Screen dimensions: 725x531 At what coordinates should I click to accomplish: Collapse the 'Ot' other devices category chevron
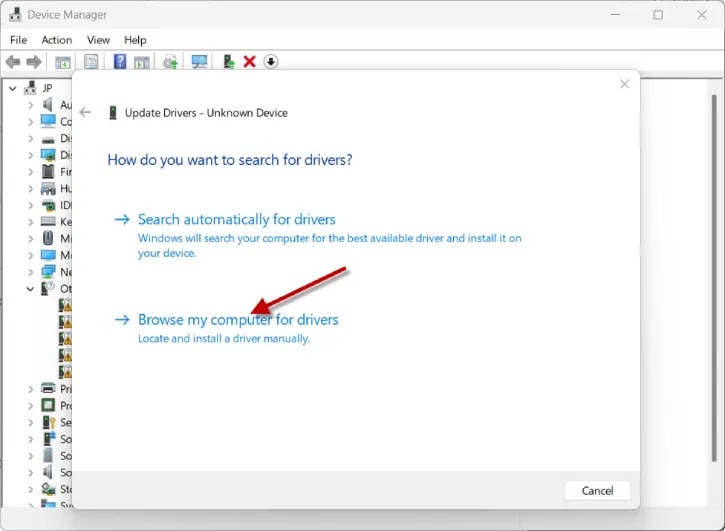coord(31,289)
